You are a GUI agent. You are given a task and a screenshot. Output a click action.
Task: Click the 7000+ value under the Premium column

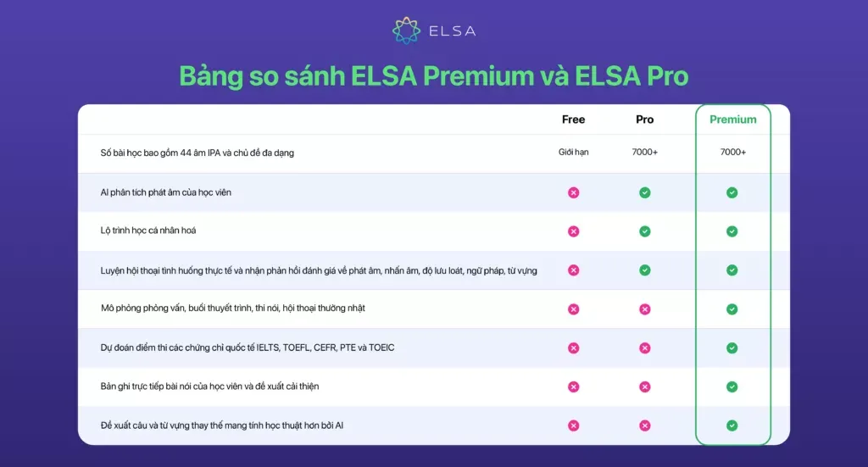[x=733, y=153]
